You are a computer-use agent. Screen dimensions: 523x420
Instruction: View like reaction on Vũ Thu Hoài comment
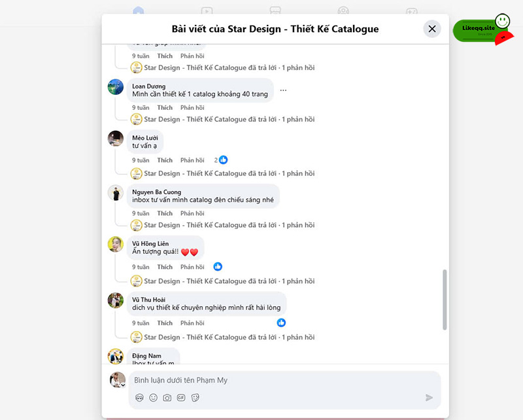point(281,323)
